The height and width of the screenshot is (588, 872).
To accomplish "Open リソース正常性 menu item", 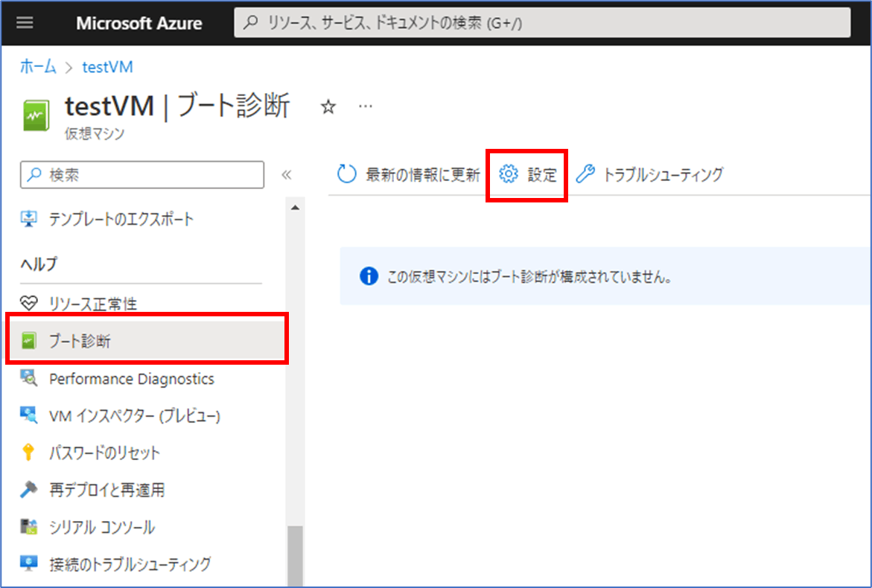I will tap(93, 304).
